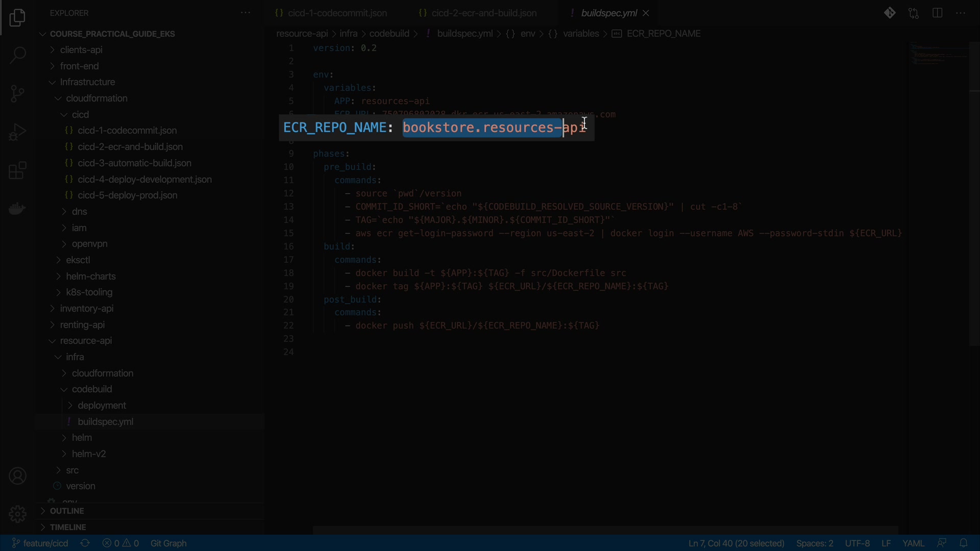
Task: Expand the clients-api folder
Action: pyautogui.click(x=81, y=50)
